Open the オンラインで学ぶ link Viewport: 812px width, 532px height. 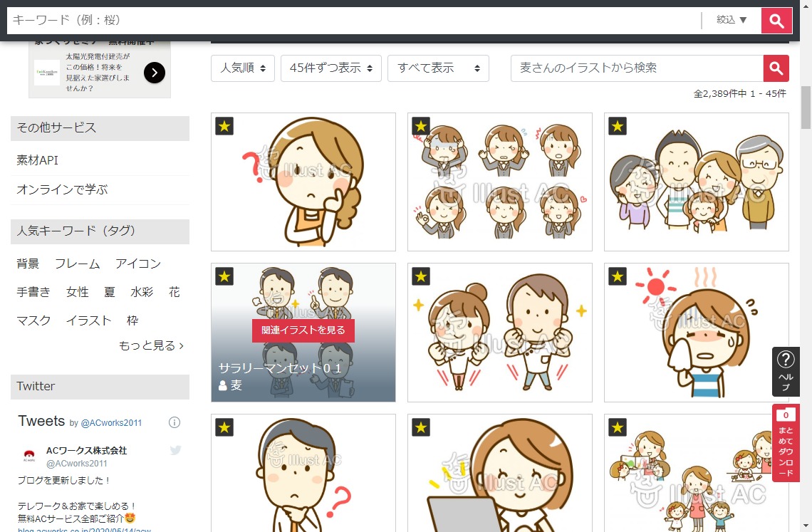62,189
